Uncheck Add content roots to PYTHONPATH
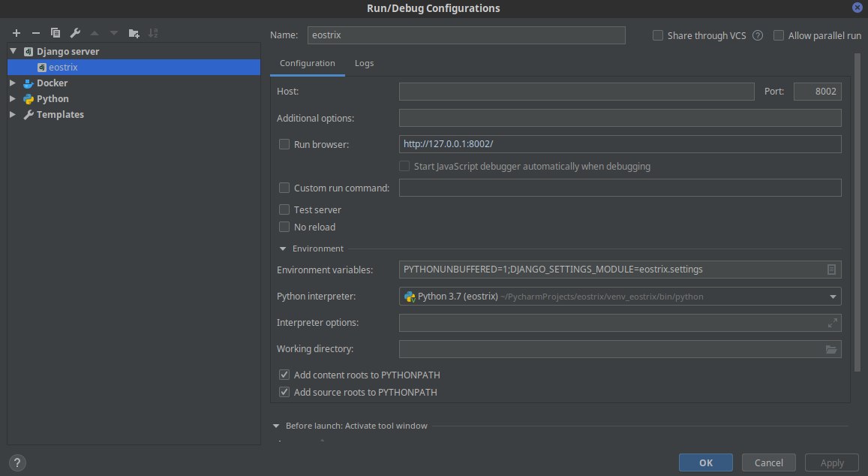 click(284, 375)
